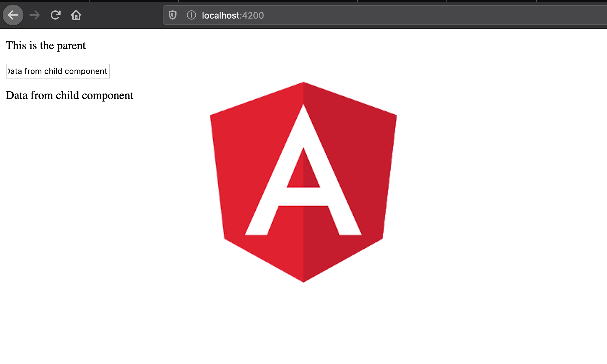Select the text 'Data from child component'

pyautogui.click(x=69, y=95)
